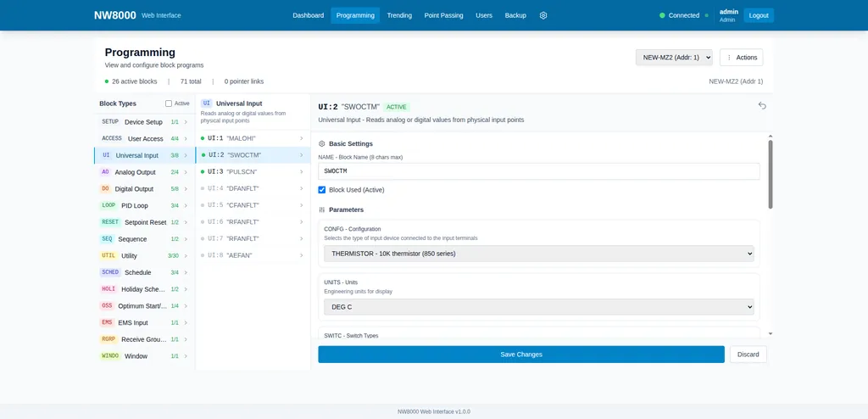The image size is (868, 419).
Task: Click the SEQ badge for Sequence
Action: pyautogui.click(x=108, y=239)
